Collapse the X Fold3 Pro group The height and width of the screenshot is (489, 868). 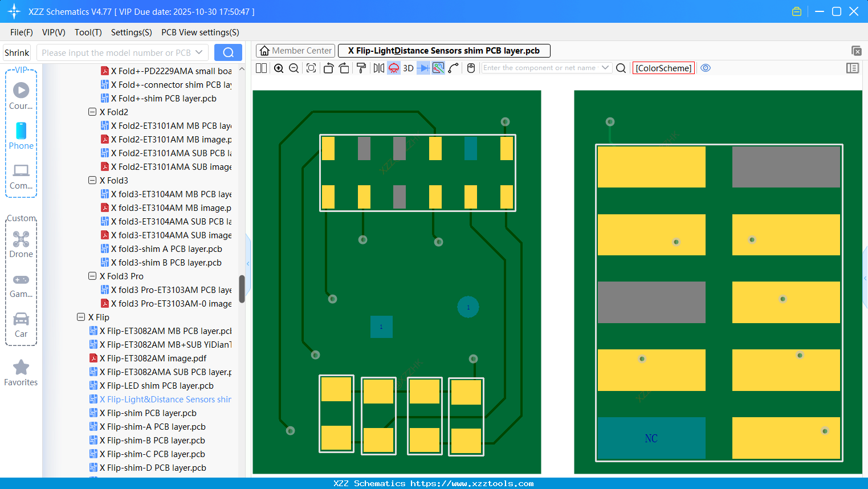pyautogui.click(x=92, y=276)
